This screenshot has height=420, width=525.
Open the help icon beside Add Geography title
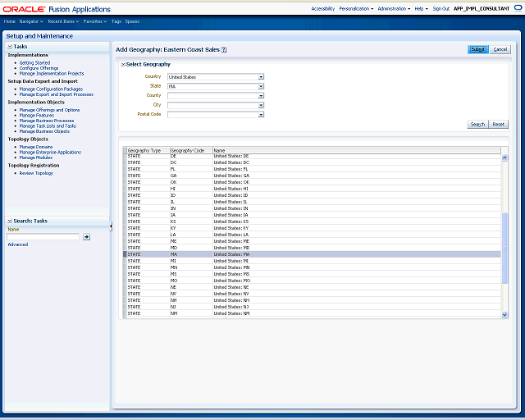pyautogui.click(x=224, y=49)
